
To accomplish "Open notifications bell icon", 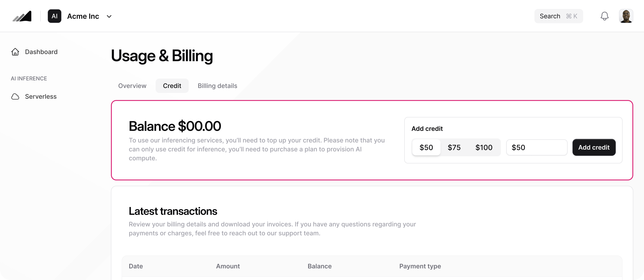I will pos(604,16).
